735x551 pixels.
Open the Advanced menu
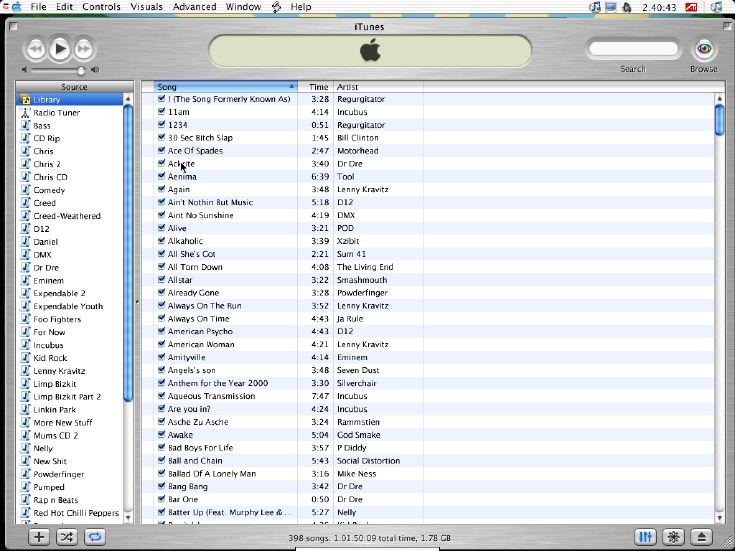point(194,7)
